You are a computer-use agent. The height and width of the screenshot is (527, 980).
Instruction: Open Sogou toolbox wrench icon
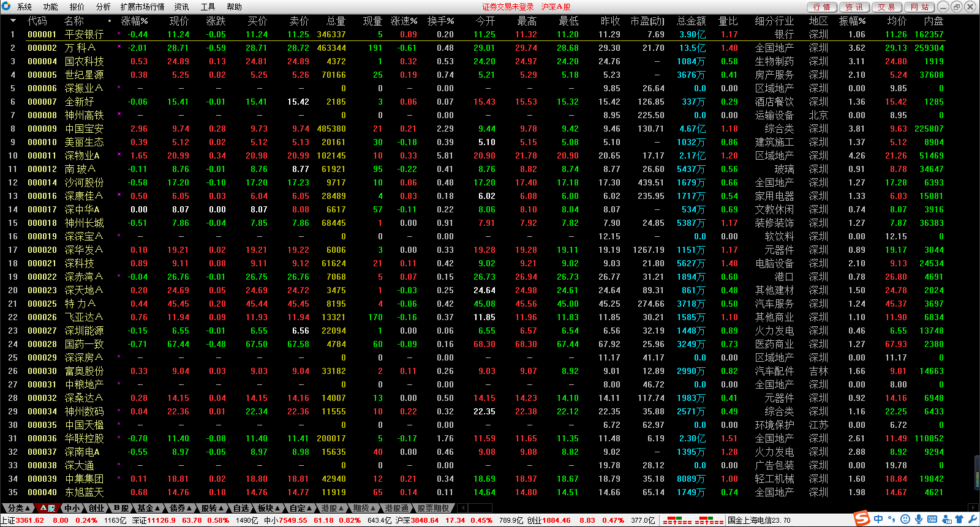click(x=972, y=520)
